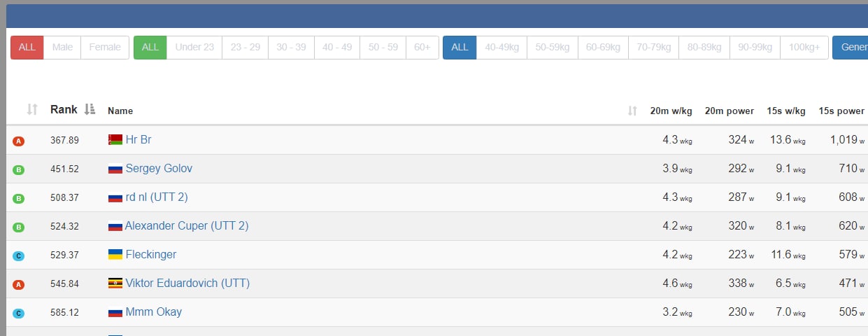
Task: Click the C badge beside Fleckinger
Action: (19, 256)
